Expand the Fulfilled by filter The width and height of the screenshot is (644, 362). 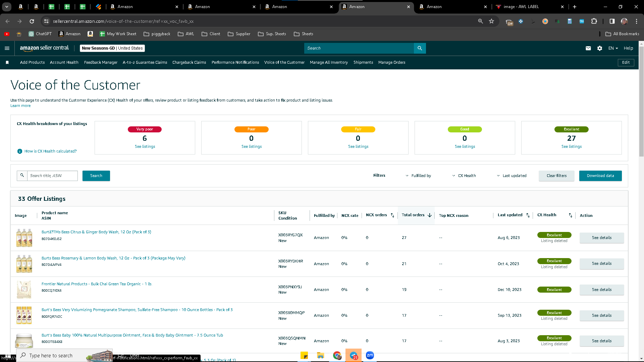click(x=418, y=176)
